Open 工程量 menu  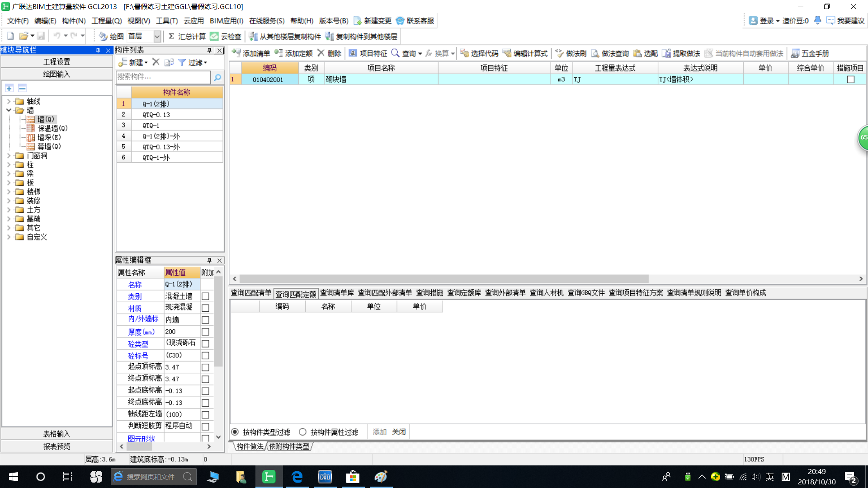(105, 21)
